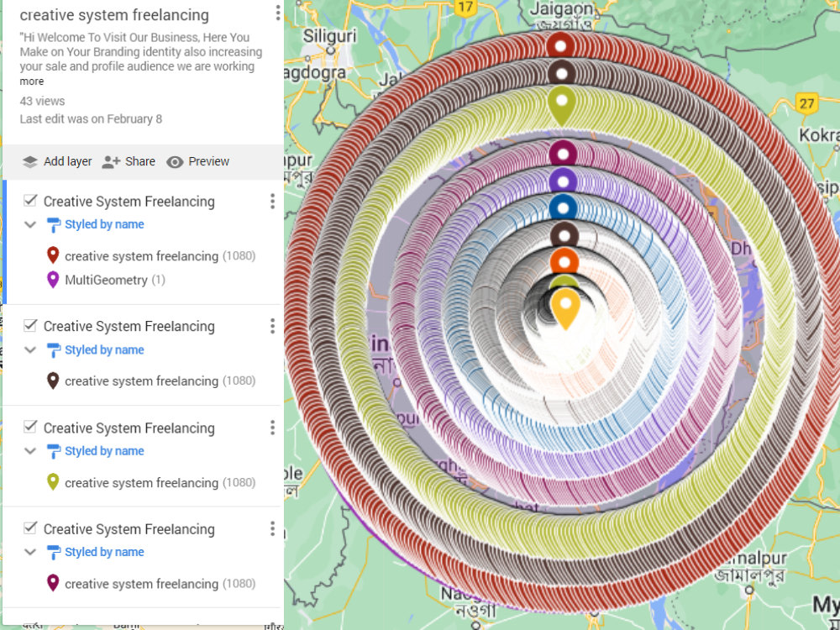Select the purple MultiGeometry marker icon

(x=53, y=280)
